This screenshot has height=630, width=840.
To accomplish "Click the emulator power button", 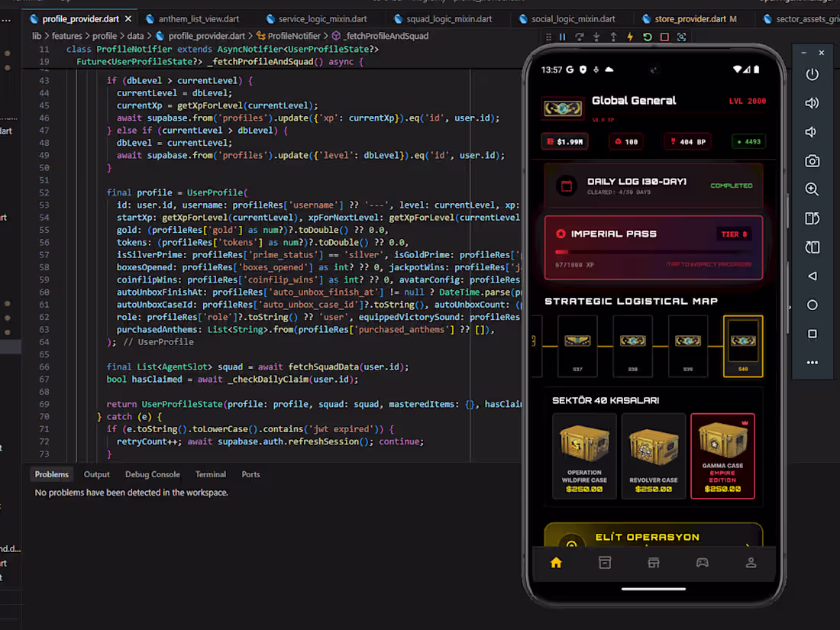I will click(813, 74).
